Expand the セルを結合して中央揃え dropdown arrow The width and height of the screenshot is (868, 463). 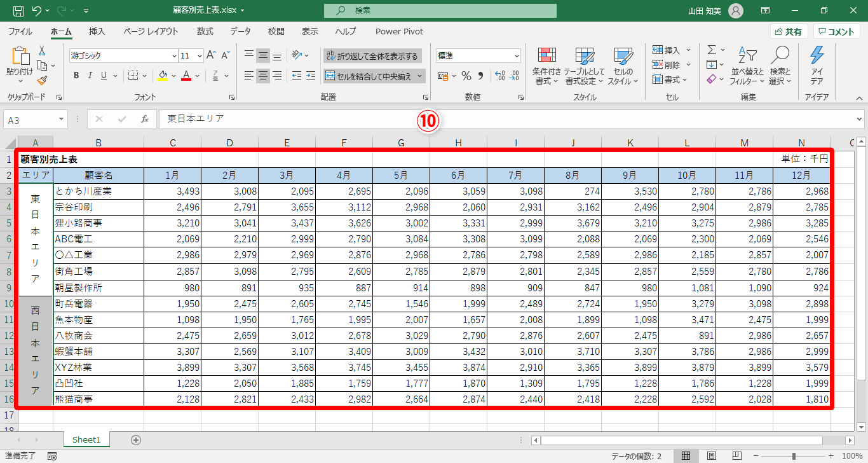[420, 76]
